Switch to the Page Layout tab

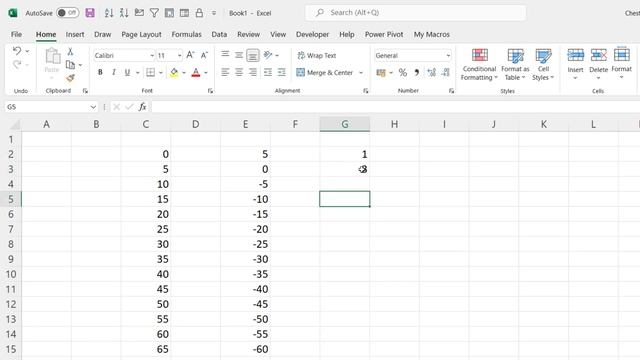point(141,34)
